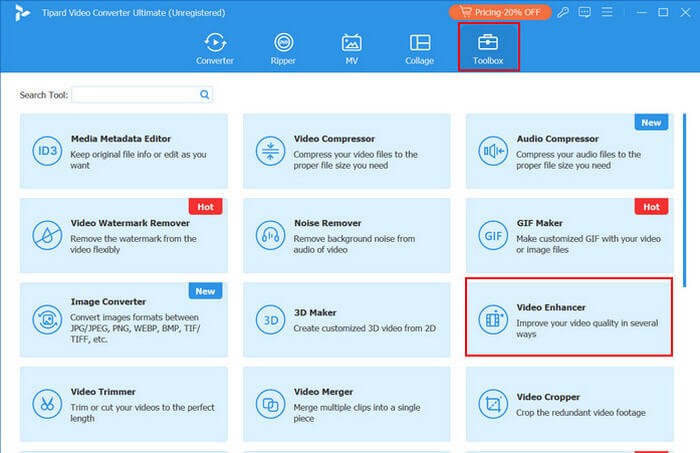Viewport: 700px width, 453px height.
Task: Open the Converter tab
Action: click(215, 49)
